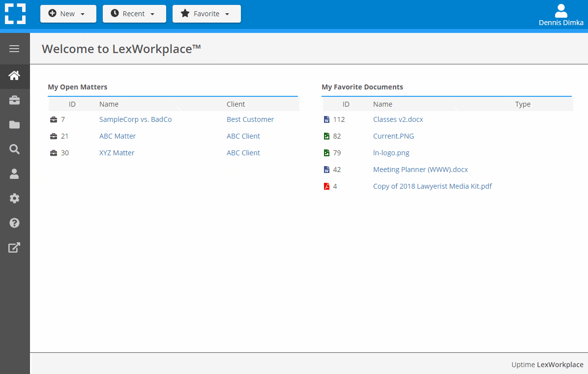The width and height of the screenshot is (588, 374).
Task: Click the Help question-mark icon in sidebar
Action: tap(15, 223)
